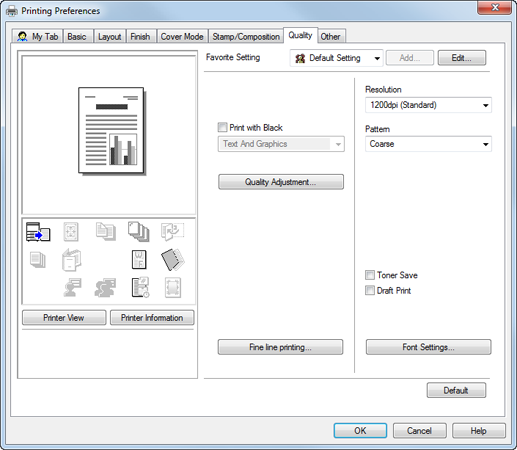Click the booklet icon in the icon grid
Image resolution: width=517 pixels, height=450 pixels.
[71, 260]
